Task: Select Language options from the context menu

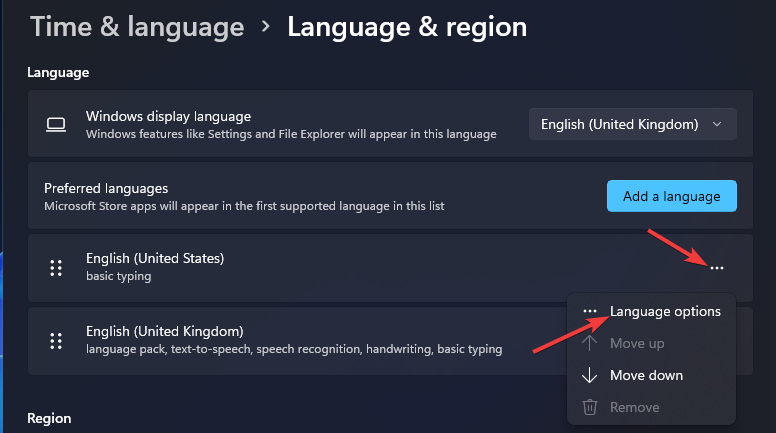Action: (x=664, y=312)
